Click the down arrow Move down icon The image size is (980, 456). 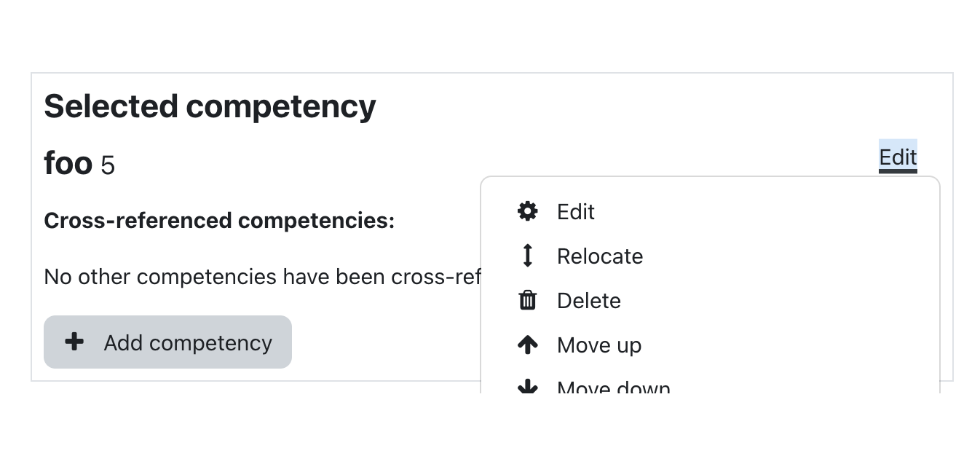[527, 387]
